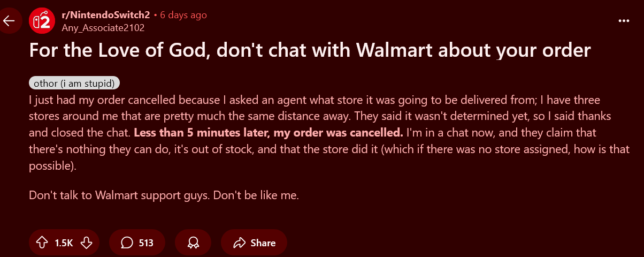Click the "Share" button label
This screenshot has height=257, width=644.
point(263,243)
